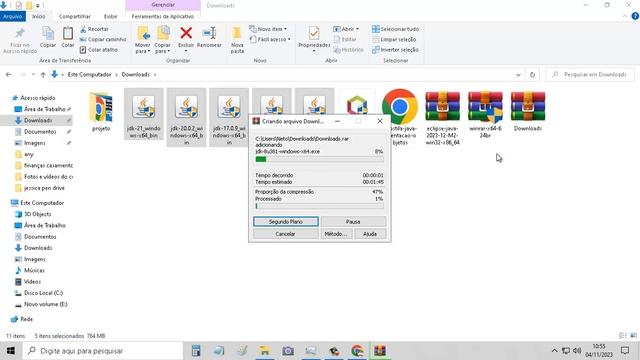
Task: Open the Arquivo menu
Action: coord(13,16)
